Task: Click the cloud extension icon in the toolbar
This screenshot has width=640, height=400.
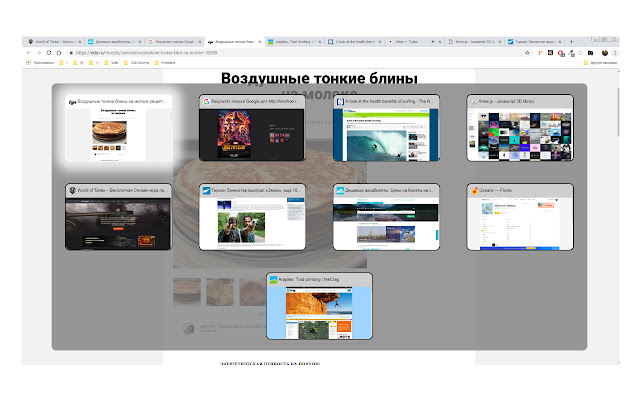Action: (x=580, y=53)
